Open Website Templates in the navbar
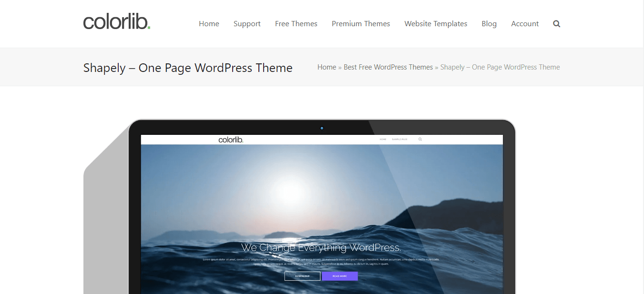The height and width of the screenshot is (294, 644). point(435,23)
